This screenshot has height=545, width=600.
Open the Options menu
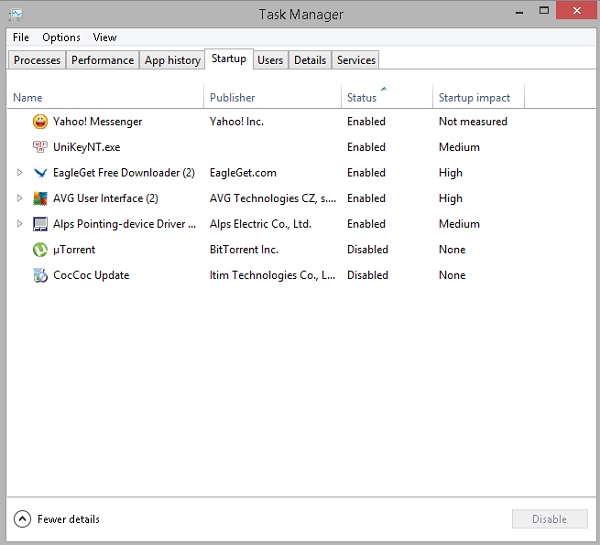pos(61,37)
